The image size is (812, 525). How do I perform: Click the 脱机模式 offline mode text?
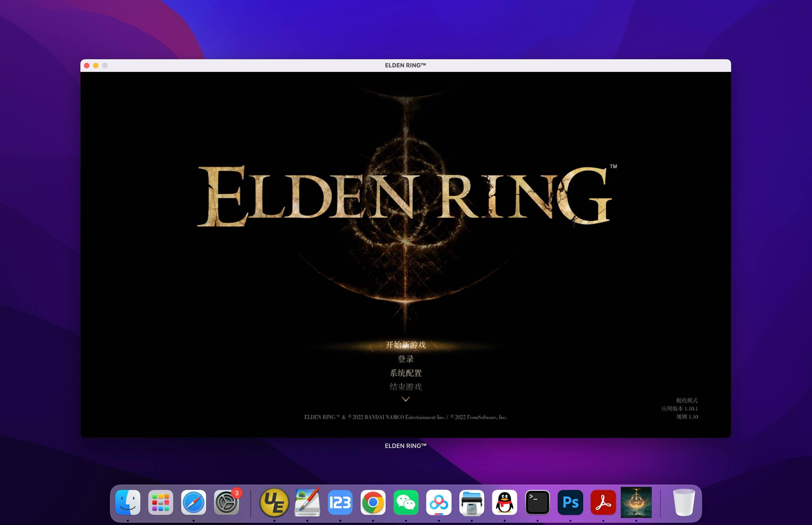pos(687,400)
